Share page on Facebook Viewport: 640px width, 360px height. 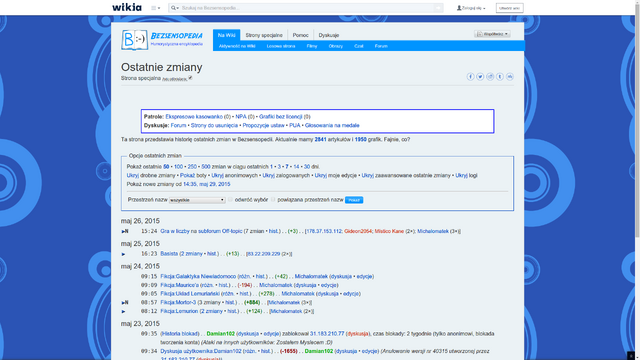pos(471,77)
